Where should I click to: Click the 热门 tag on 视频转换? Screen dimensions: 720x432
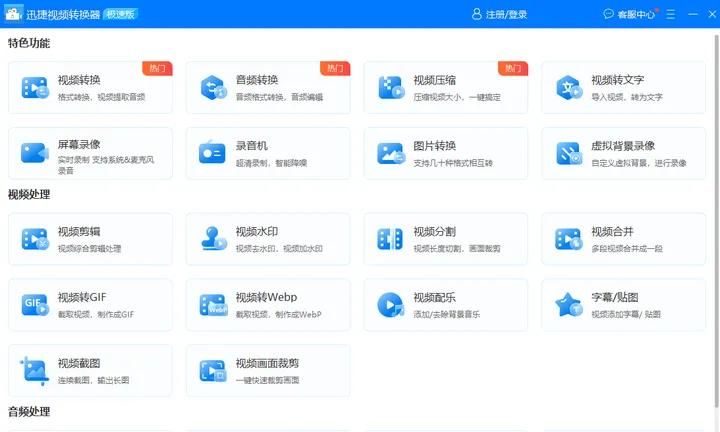click(x=157, y=68)
